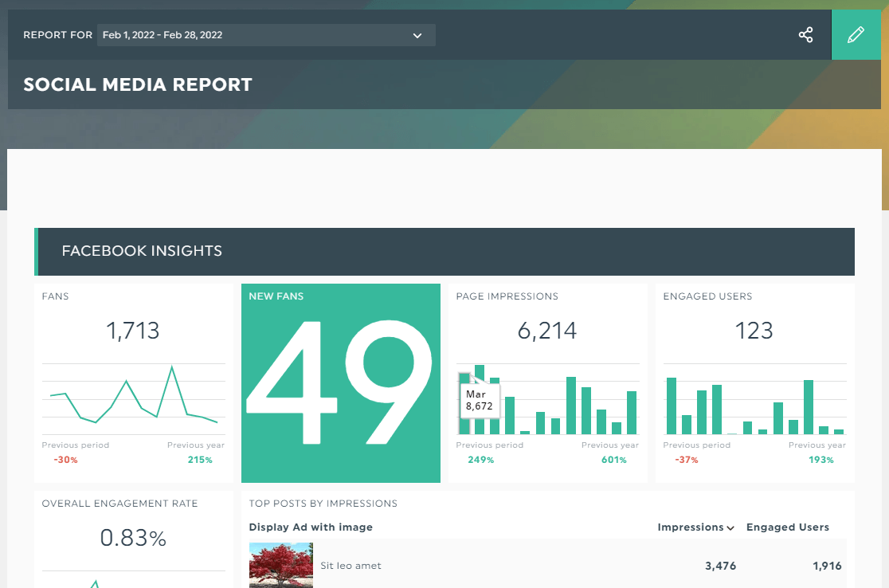Select the New Fans 49 widget
Image resolution: width=889 pixels, height=588 pixels.
[341, 383]
